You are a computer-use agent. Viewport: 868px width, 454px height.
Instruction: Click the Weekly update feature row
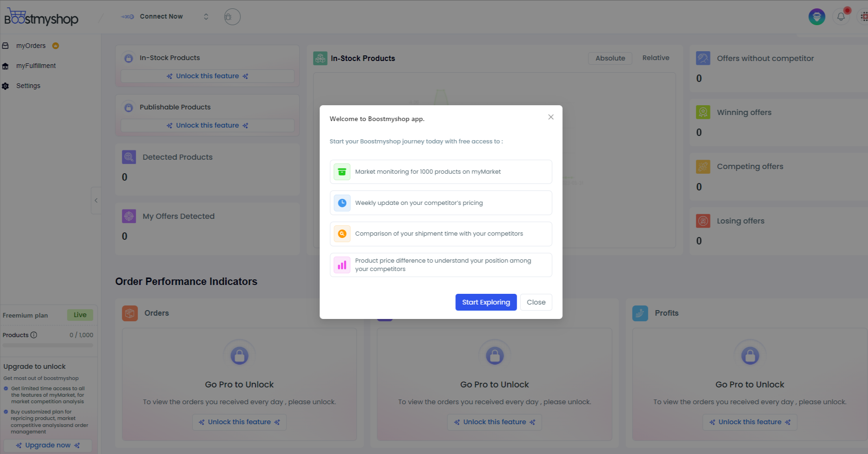click(x=441, y=203)
